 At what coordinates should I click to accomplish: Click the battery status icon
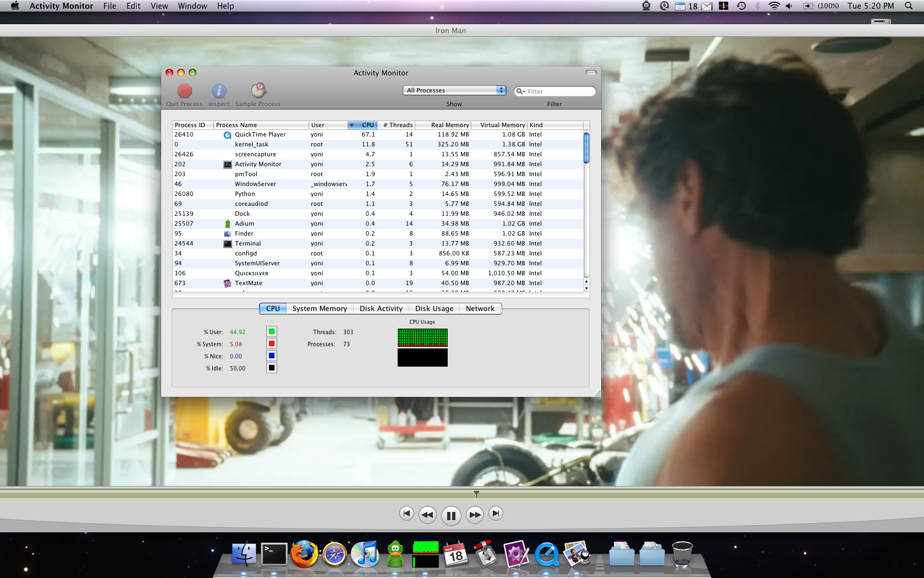(x=808, y=6)
